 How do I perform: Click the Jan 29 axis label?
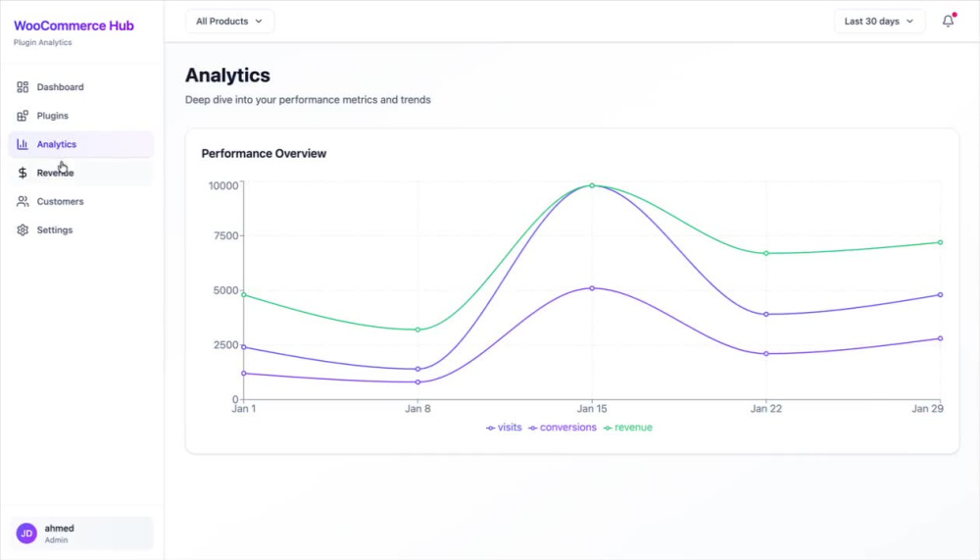click(x=927, y=409)
